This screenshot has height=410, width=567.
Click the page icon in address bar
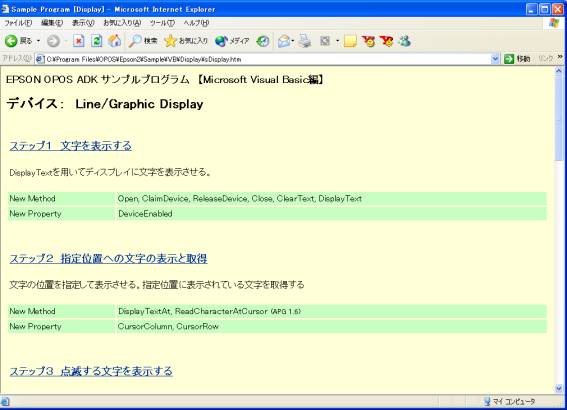[x=40, y=59]
